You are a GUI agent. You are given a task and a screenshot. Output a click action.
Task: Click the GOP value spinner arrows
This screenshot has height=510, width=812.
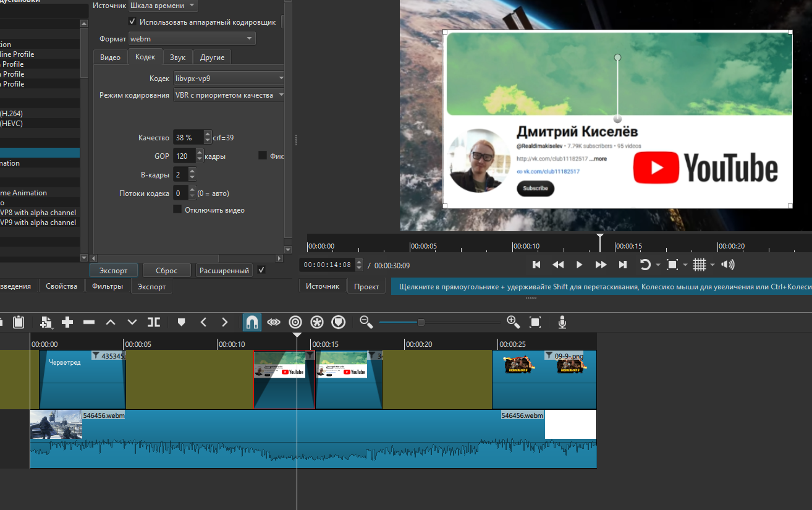coord(200,156)
